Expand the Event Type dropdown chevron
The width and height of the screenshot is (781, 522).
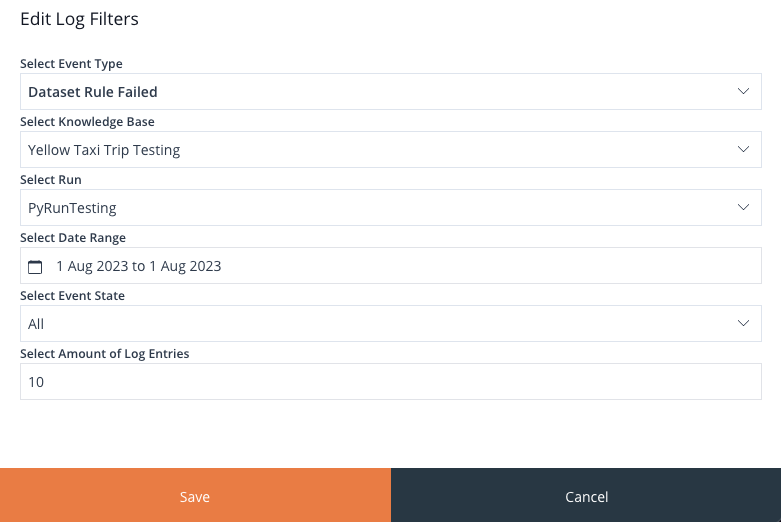[743, 92]
